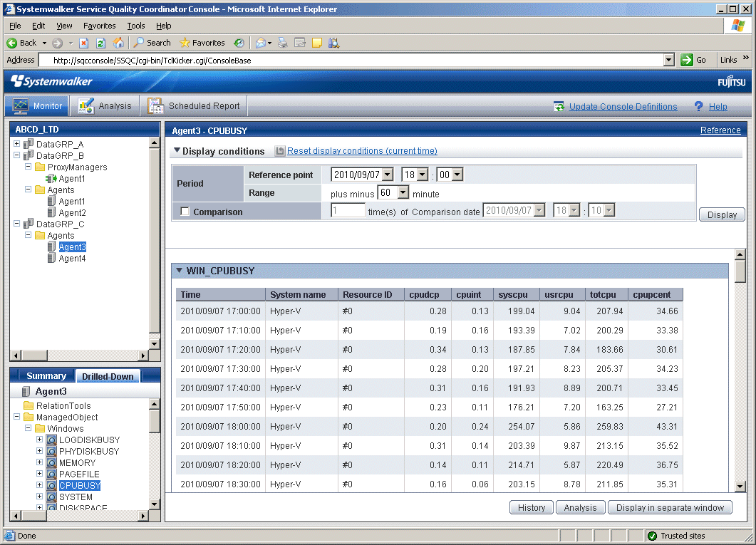Collapse the DataGRP_B tree node

pyautogui.click(x=16, y=155)
